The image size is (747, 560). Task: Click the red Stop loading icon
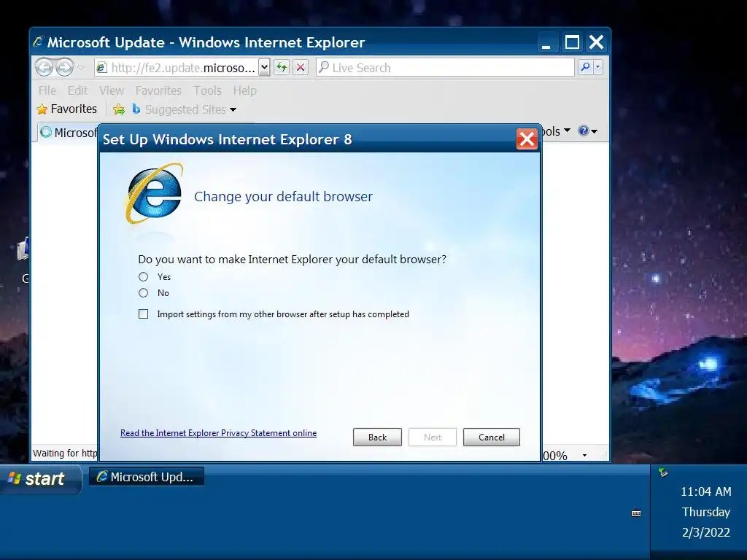[x=300, y=68]
